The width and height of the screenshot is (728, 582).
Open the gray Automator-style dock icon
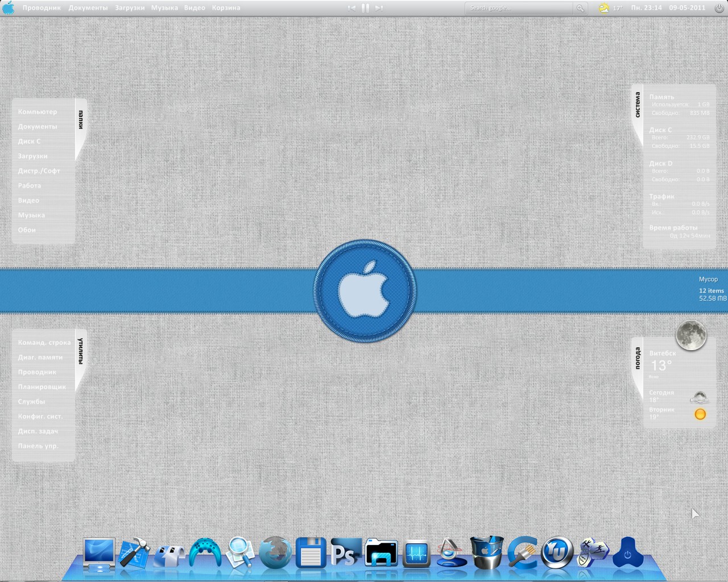pos(169,555)
